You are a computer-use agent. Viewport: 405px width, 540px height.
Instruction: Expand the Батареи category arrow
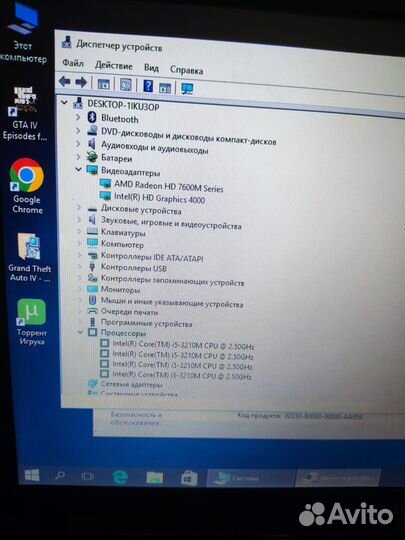pyautogui.click(x=78, y=157)
